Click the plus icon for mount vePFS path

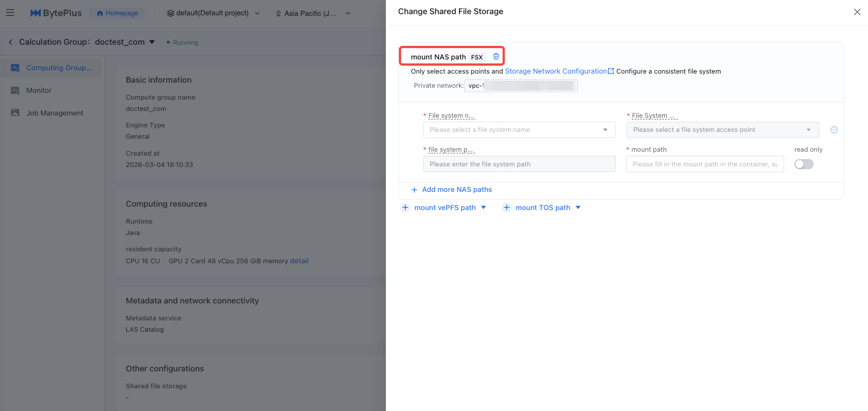coord(405,208)
